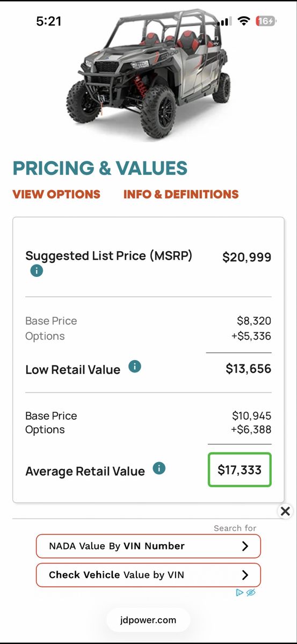Viewport: 297px width, 644px height.
Task: Tap the vehicle photo at the top
Action: tap(148, 75)
